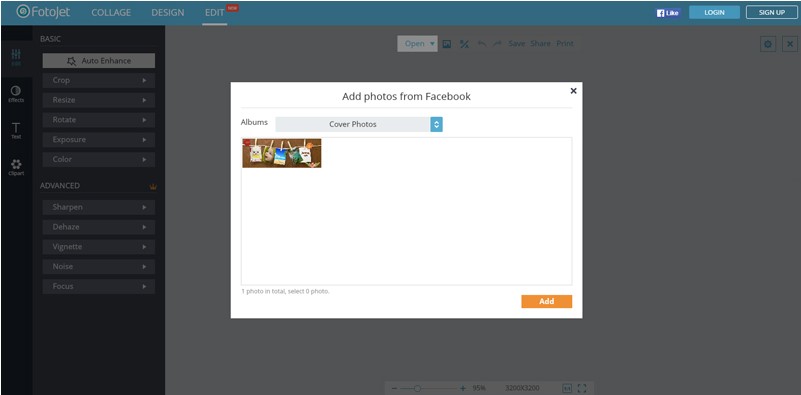801x395 pixels.
Task: Click the settings gear icon
Action: point(768,44)
